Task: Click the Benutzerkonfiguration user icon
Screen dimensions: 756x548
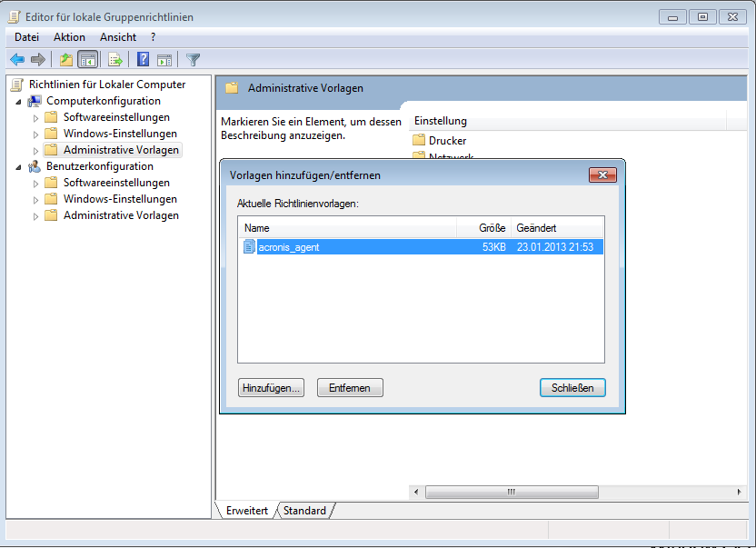Action: coord(35,166)
